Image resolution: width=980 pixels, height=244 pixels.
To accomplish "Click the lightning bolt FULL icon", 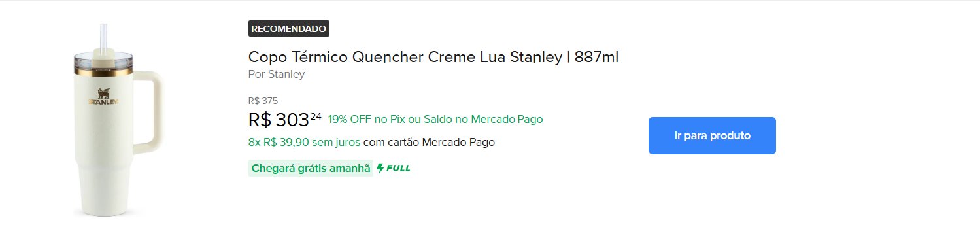I will click(x=380, y=168).
